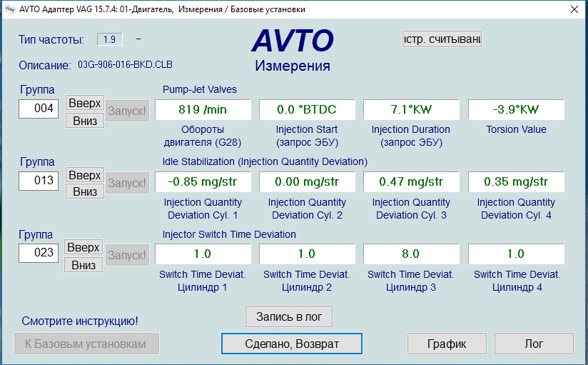Select the 0.35 mg/str cylinder 4 value
The image size is (588, 365).
pos(516,181)
